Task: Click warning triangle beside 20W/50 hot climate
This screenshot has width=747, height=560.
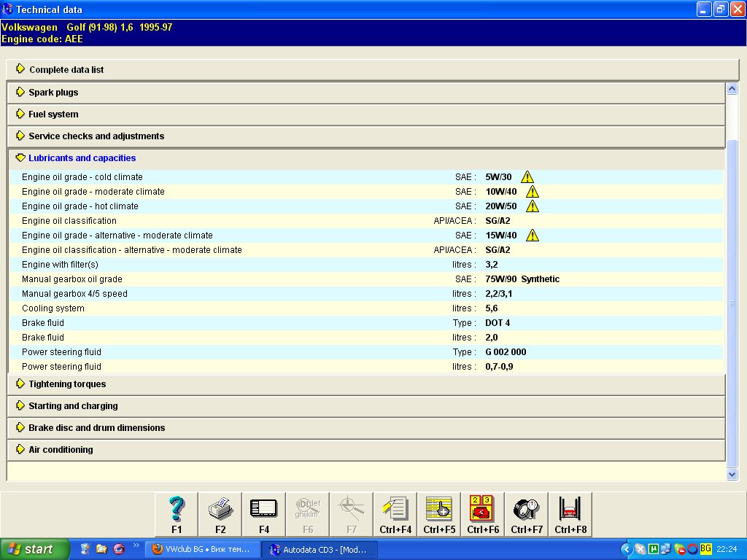Action: coord(533,206)
